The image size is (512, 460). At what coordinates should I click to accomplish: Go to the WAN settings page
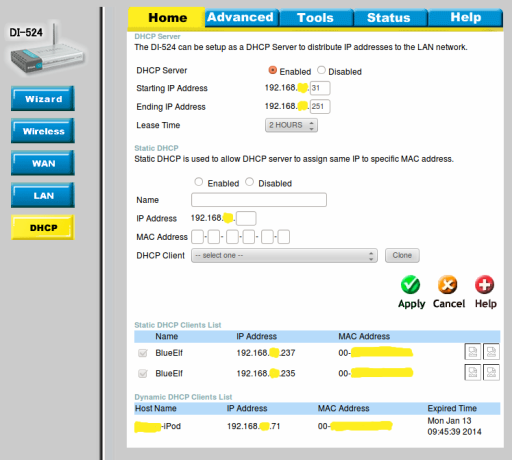tap(43, 163)
